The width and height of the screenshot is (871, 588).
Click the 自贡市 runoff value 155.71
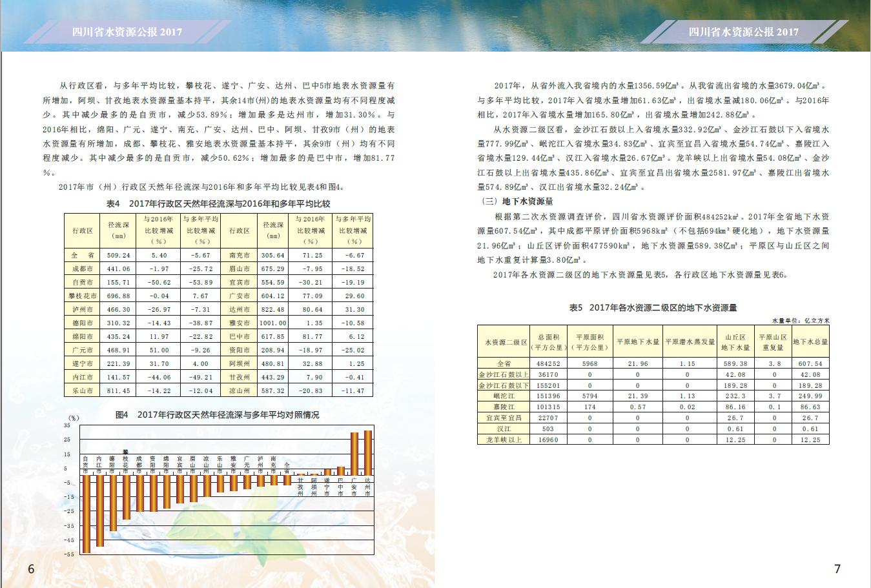coord(119,283)
